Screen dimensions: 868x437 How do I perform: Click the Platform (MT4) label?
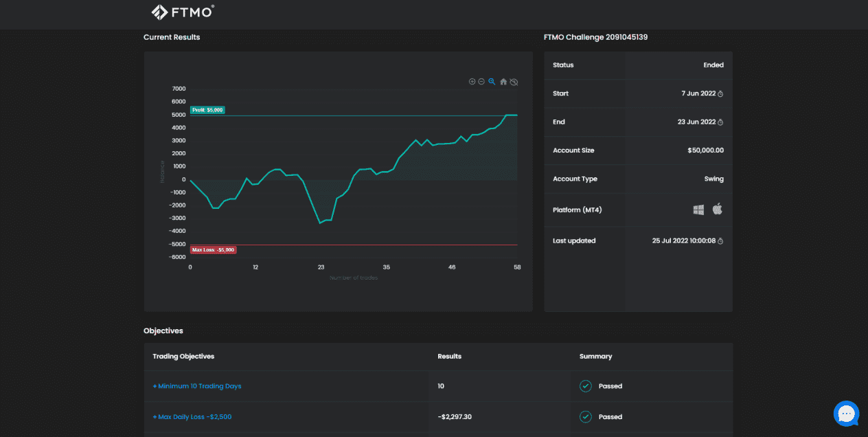tap(577, 210)
